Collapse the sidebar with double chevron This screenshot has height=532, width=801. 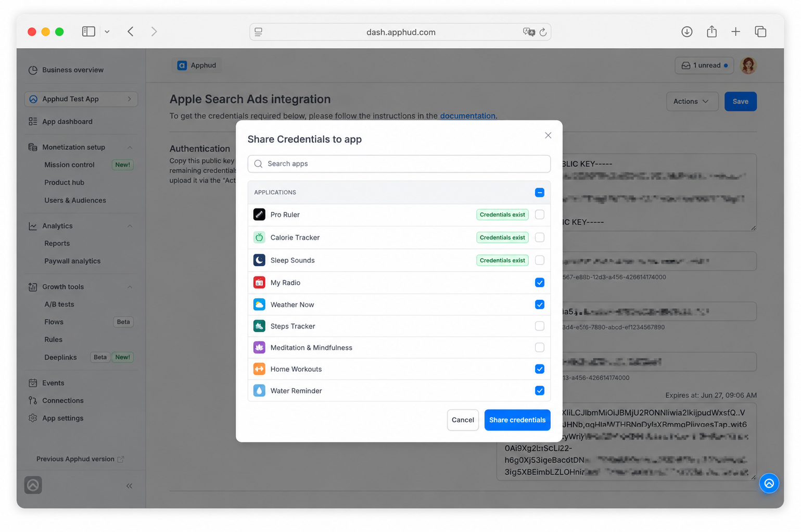(x=129, y=486)
